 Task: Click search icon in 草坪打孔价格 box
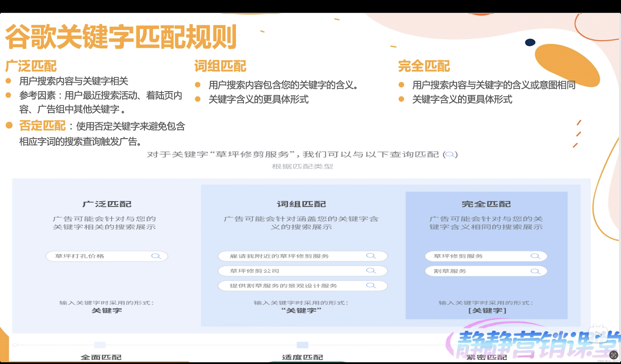tap(156, 256)
